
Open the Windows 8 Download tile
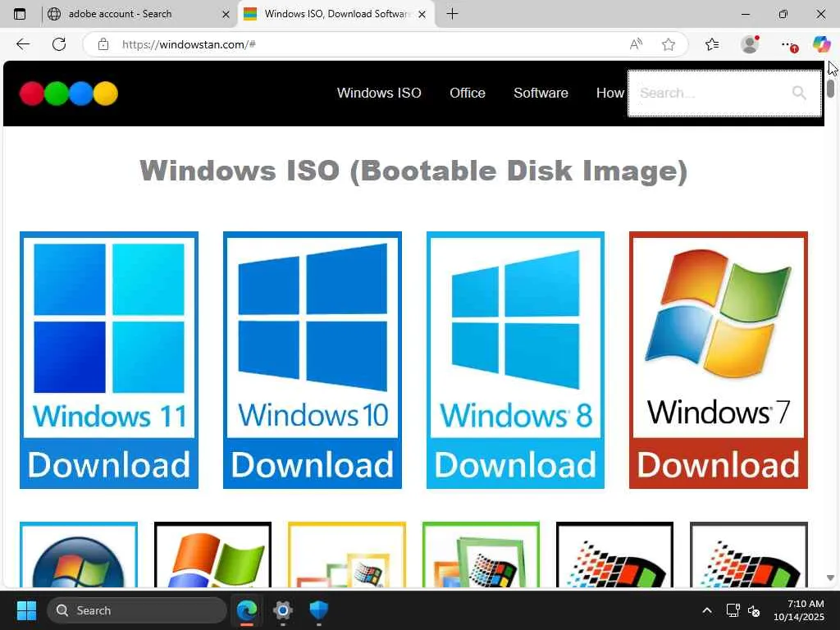(515, 360)
